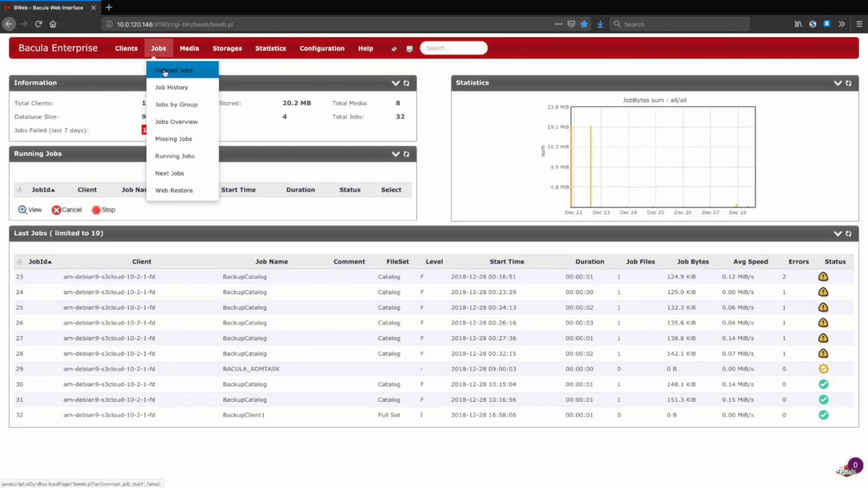Click warning status icon for job 23

823,277
